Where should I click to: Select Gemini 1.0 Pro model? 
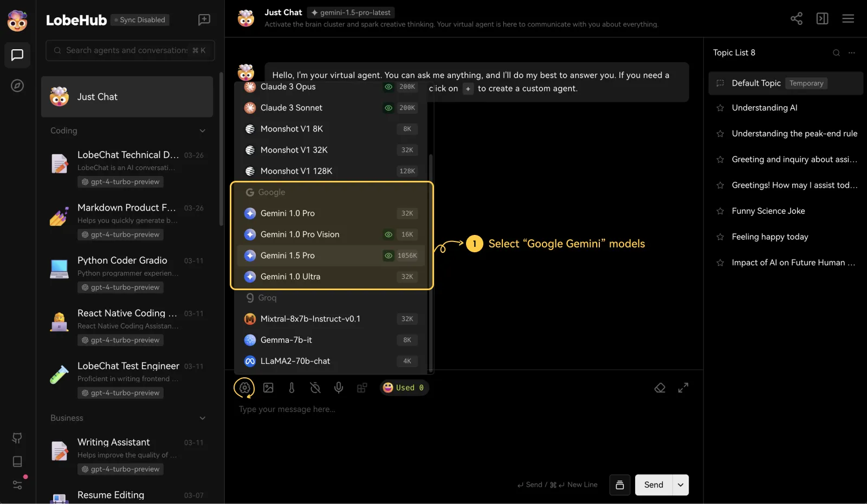[x=331, y=213]
